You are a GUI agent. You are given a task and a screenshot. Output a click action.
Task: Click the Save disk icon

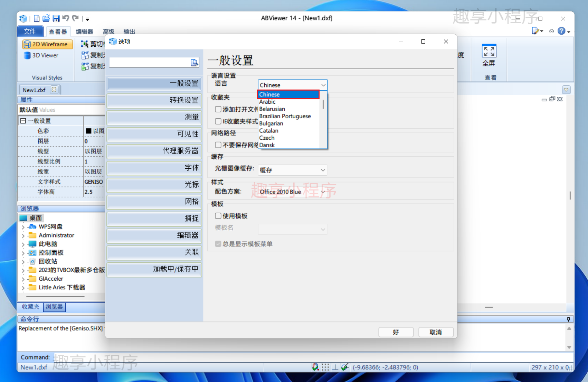(x=56, y=18)
